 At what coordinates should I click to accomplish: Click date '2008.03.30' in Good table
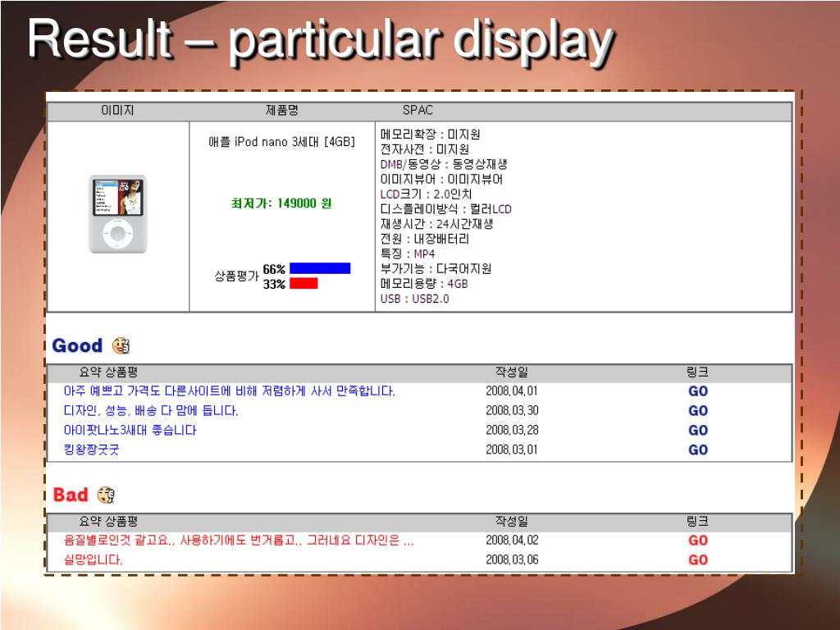(x=512, y=411)
